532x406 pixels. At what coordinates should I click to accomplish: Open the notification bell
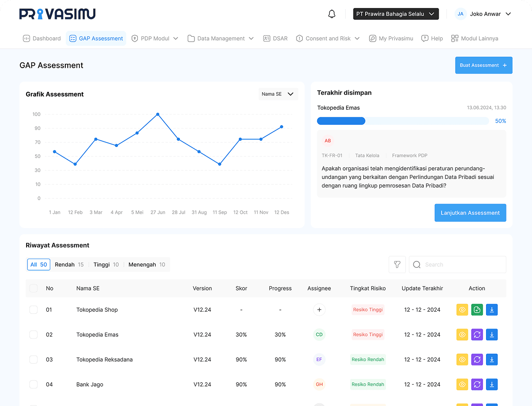332,14
